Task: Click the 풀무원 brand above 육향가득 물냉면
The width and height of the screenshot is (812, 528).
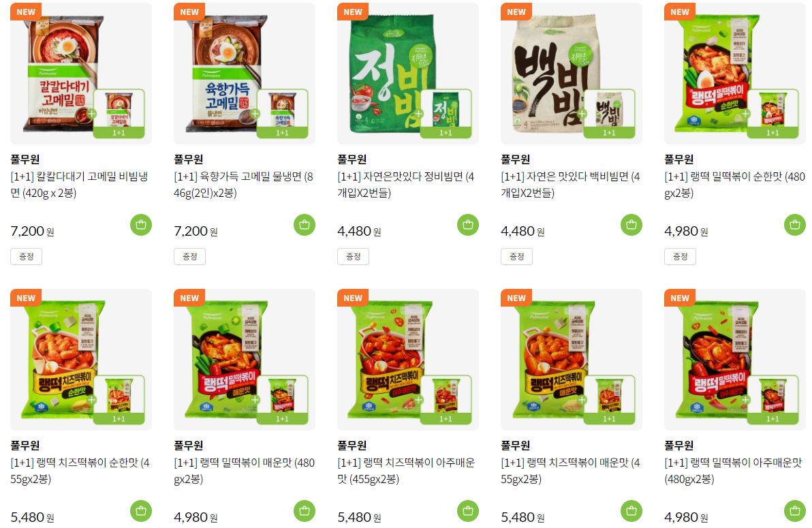Action: [189, 159]
